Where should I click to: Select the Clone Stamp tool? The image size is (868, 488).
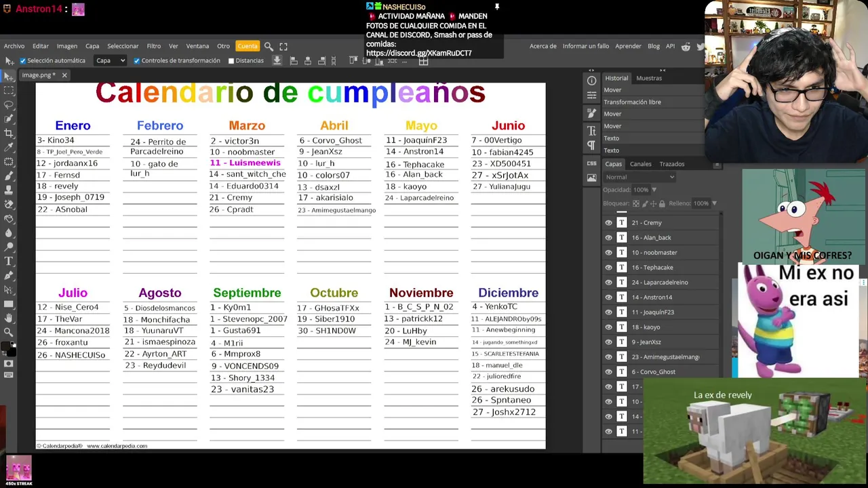[9, 190]
